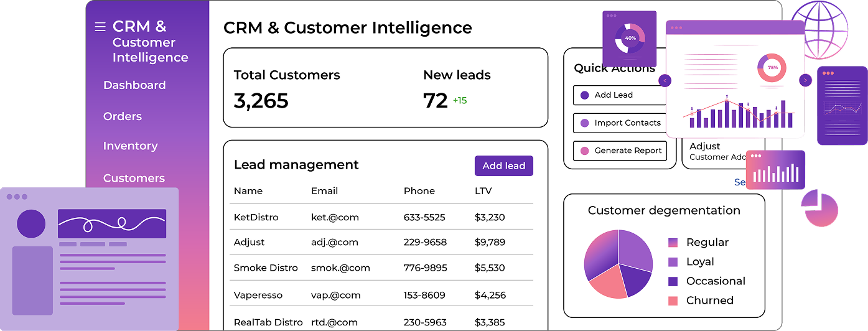Click the purple dot beside Add Lead
Image resolution: width=868 pixels, height=331 pixels.
[584, 95]
